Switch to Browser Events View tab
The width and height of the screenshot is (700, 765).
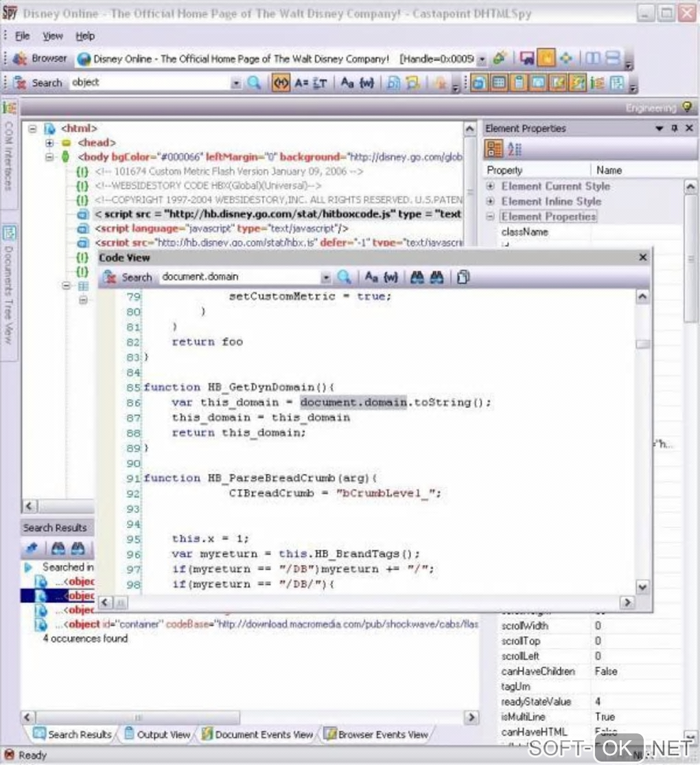pyautogui.click(x=376, y=734)
